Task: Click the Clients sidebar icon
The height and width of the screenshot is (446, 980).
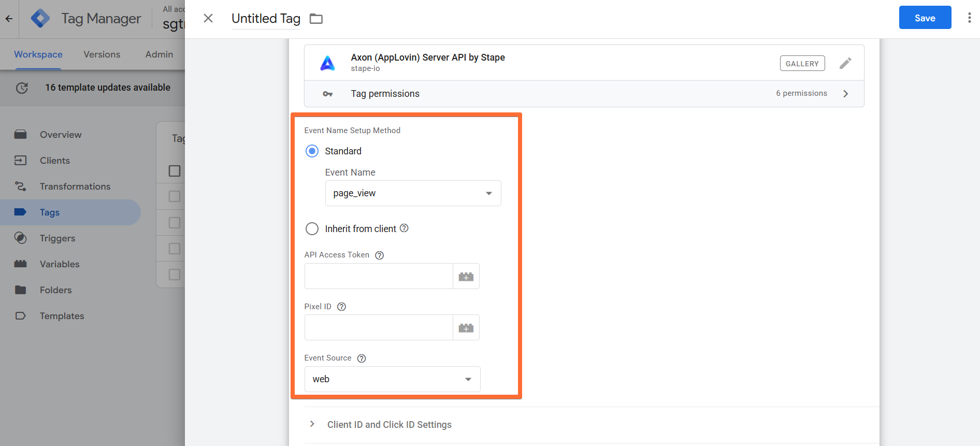Action: (20, 161)
